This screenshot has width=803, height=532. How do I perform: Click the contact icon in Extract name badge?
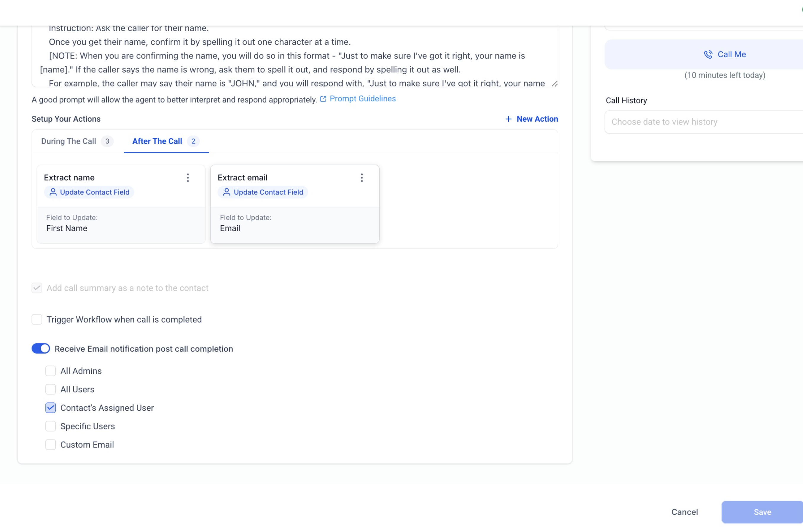[x=53, y=192]
